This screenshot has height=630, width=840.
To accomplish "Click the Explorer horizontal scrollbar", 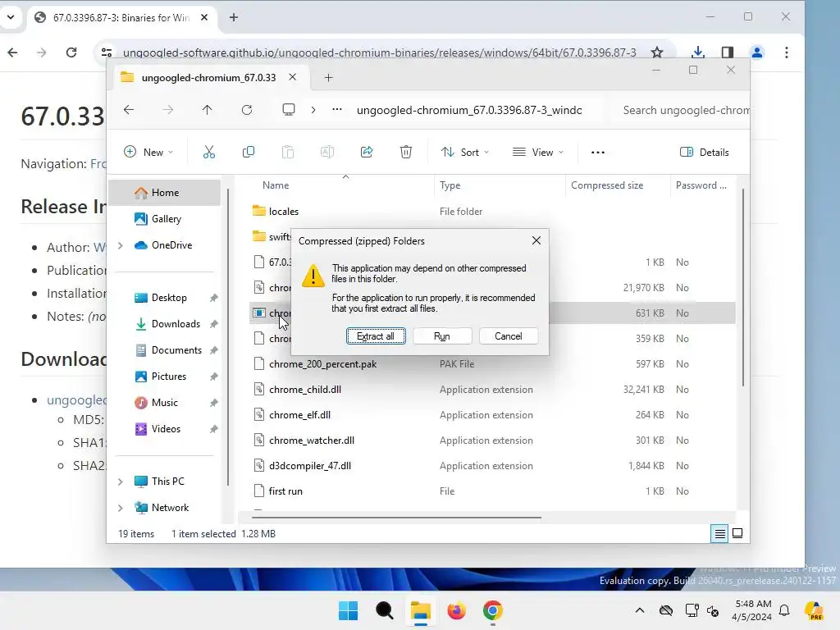I will 396,518.
